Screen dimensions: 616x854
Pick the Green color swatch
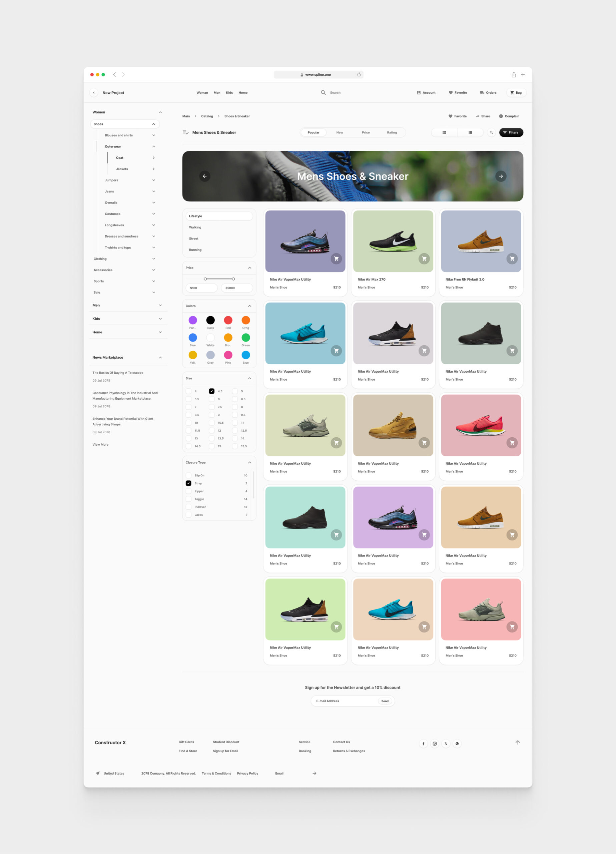(x=246, y=338)
